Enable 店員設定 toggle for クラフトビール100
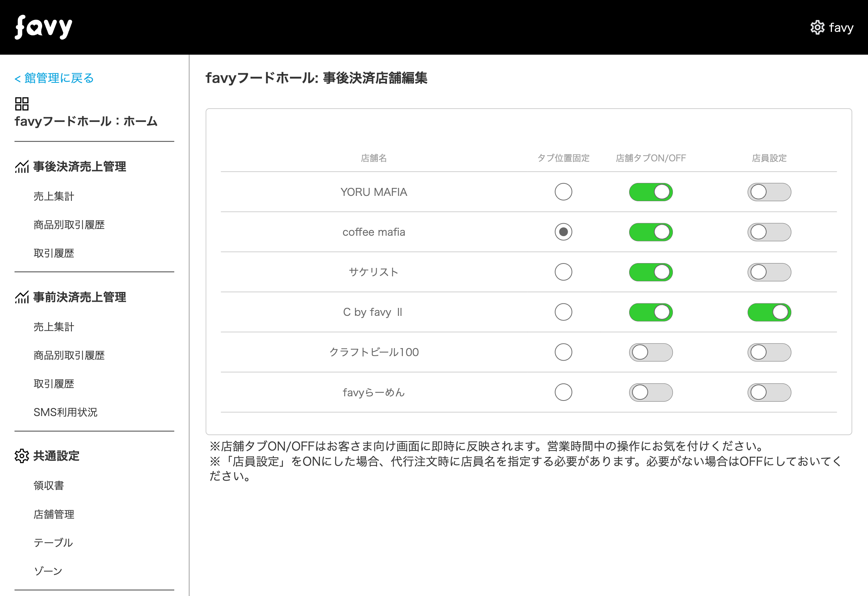 [x=769, y=352]
